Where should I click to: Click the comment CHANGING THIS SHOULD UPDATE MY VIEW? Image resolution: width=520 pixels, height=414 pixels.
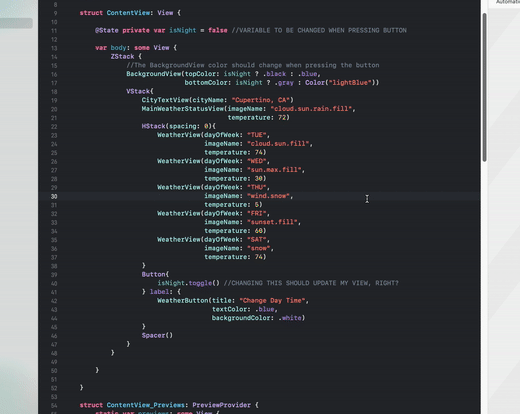tap(311, 283)
